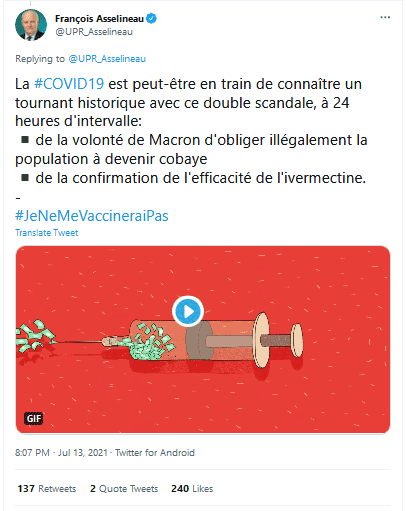Click the @UPR_Asselineau handle under the name
406x511 pixels.
94,32
